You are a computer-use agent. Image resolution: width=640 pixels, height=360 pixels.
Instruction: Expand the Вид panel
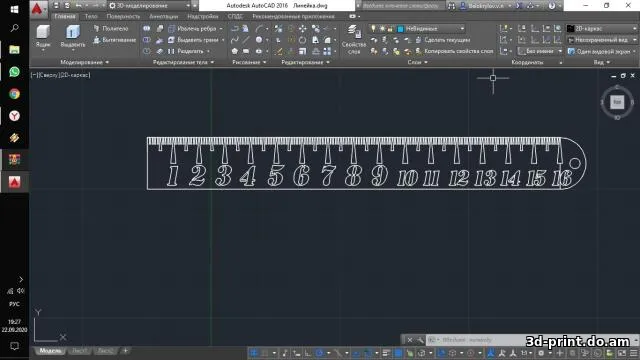pyautogui.click(x=602, y=62)
